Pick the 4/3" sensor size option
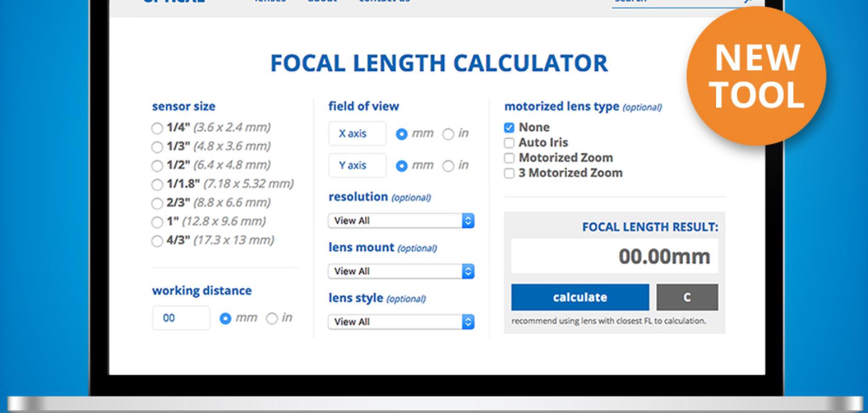 (157, 241)
